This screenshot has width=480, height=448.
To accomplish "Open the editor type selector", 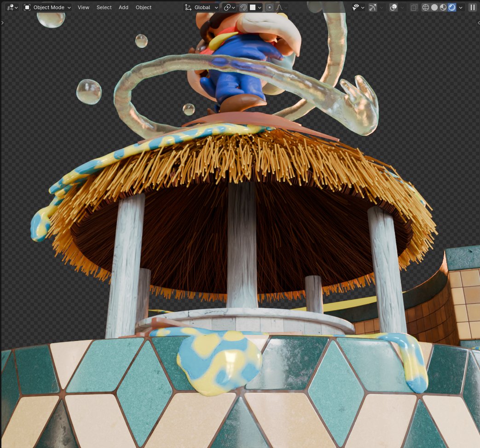I will [12, 7].
